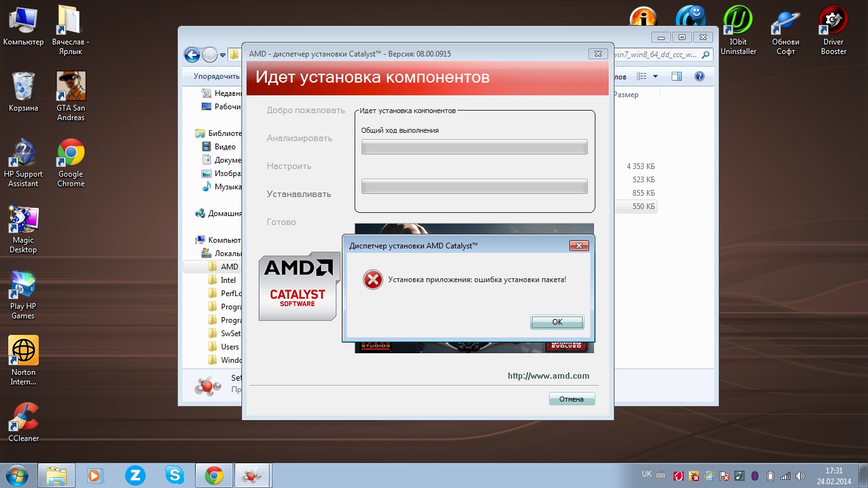Image resolution: width=868 pixels, height=488 pixels.
Task: Open the Упорядочить menu in Explorer
Action: [x=217, y=76]
